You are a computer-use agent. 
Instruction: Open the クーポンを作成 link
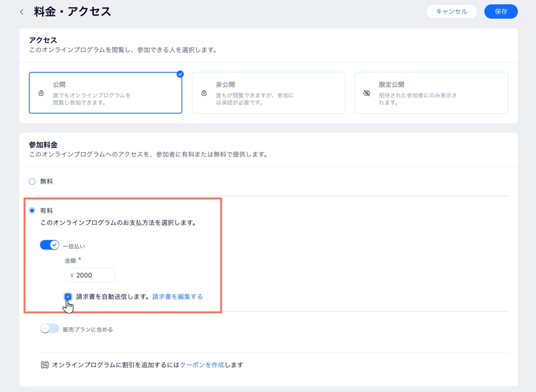click(202, 365)
